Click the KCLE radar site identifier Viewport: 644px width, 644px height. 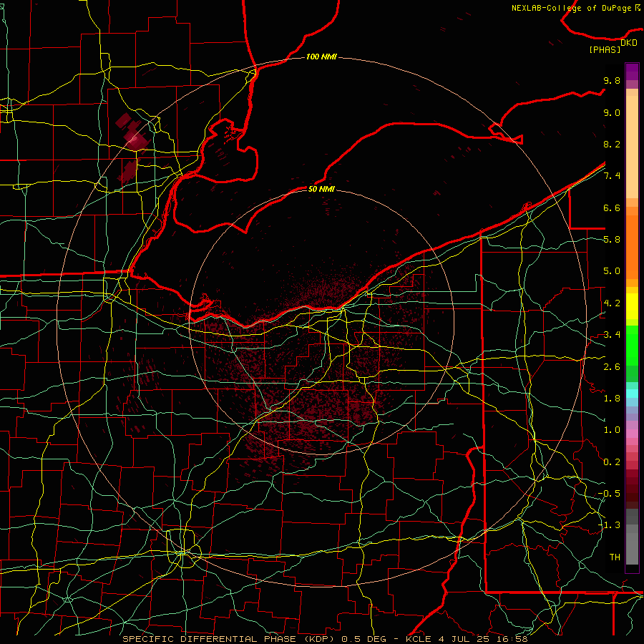point(419,639)
